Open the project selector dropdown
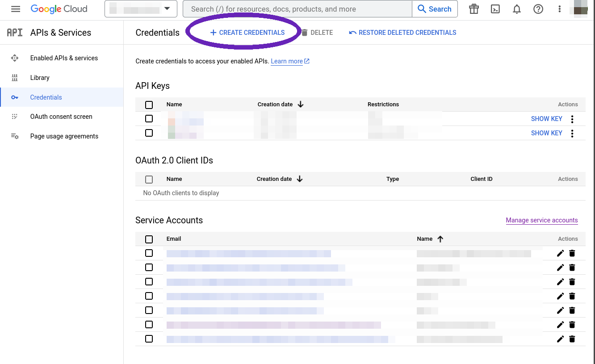This screenshot has height=364, width=595. point(141,9)
